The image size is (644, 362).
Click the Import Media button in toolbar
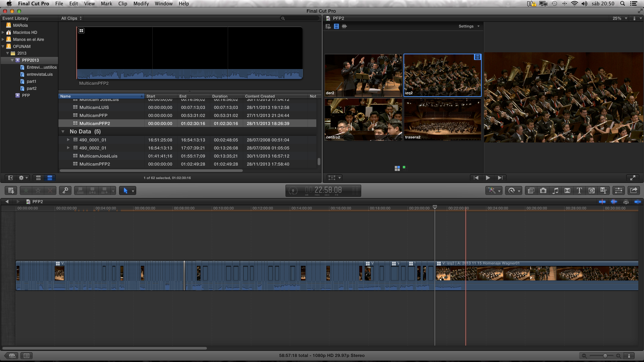pos(11,191)
